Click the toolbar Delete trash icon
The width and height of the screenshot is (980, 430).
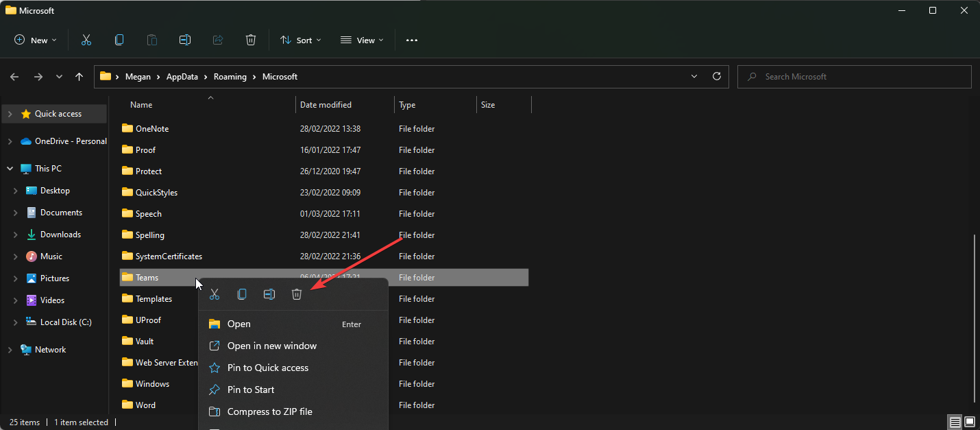pyautogui.click(x=251, y=40)
